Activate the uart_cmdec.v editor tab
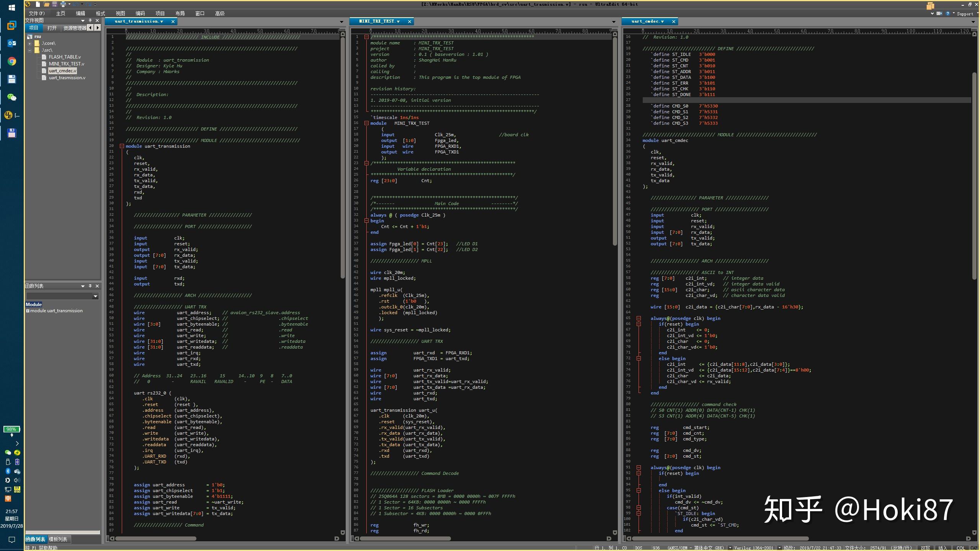The image size is (980, 551). 647,21
